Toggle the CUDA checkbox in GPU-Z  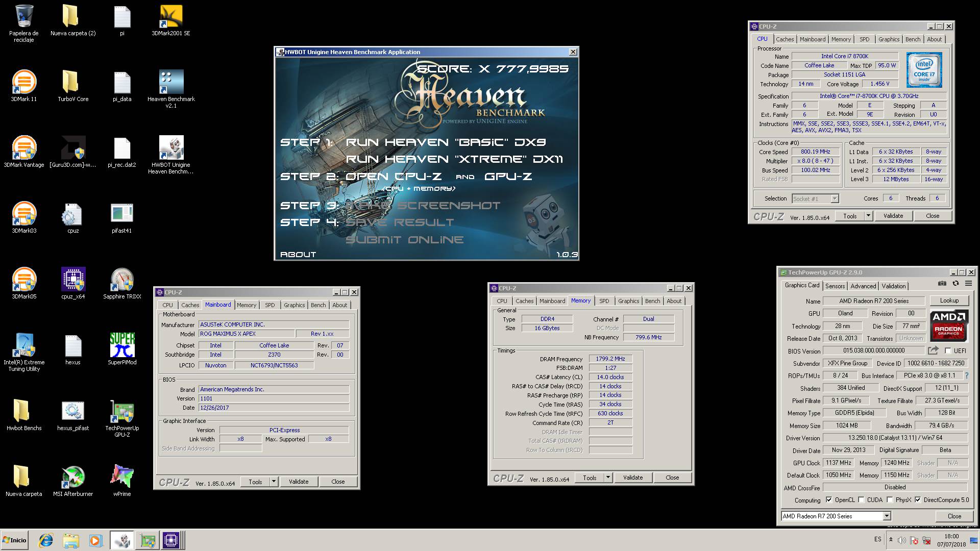[x=862, y=500]
